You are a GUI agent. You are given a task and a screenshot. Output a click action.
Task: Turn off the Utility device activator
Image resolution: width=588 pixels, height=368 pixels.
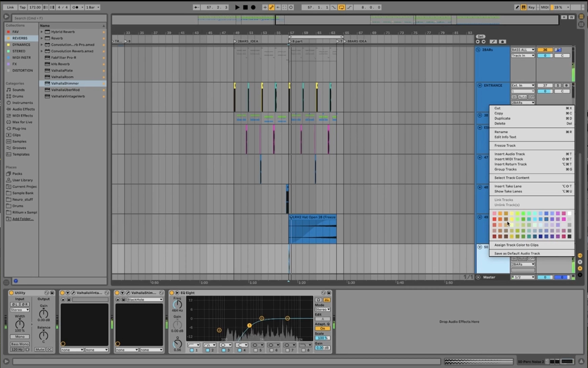point(12,293)
